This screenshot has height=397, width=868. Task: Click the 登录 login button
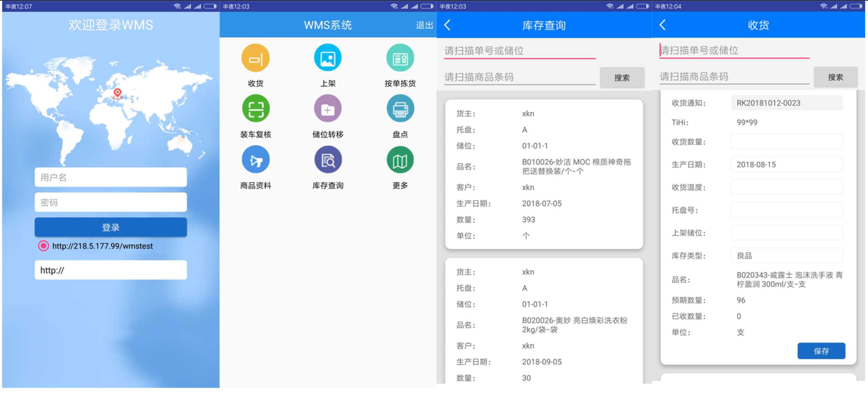coord(111,227)
